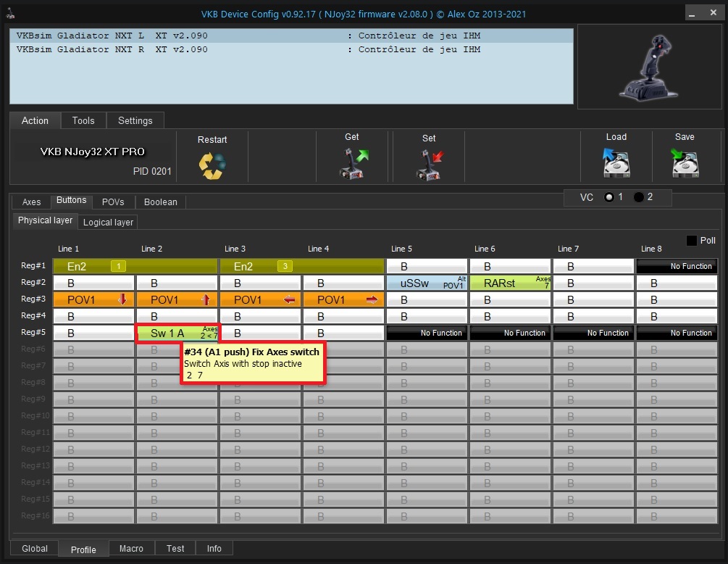Click POV1 down arrow cell
This screenshot has width=728, height=564.
click(x=93, y=299)
